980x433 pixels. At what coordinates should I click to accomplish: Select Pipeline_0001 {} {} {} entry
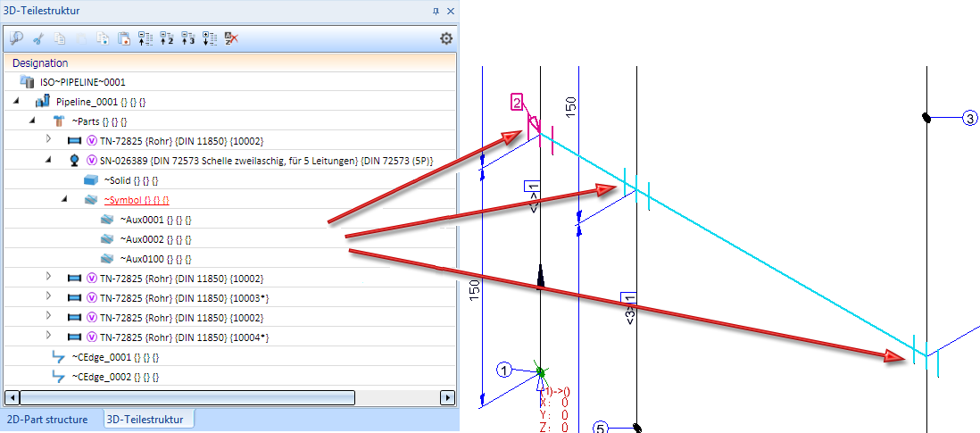click(101, 101)
